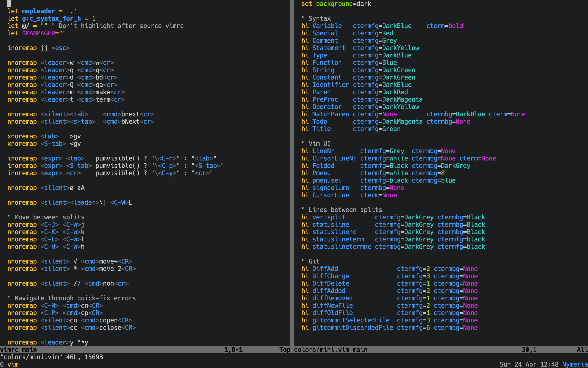Screen dimensions: 588x368
Task: Click '"colors/mini.vim" 46L, 1569B' message line
Action: [51, 357]
